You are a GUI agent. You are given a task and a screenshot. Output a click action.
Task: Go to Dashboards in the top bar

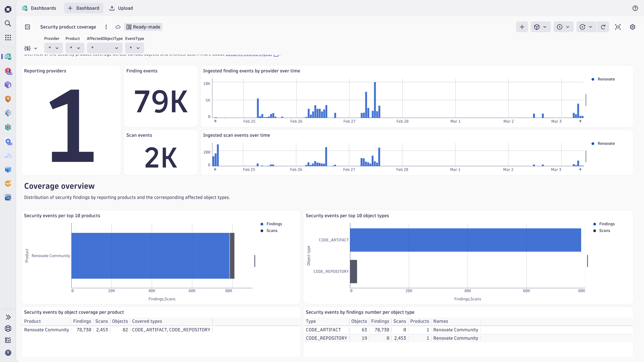coord(43,8)
